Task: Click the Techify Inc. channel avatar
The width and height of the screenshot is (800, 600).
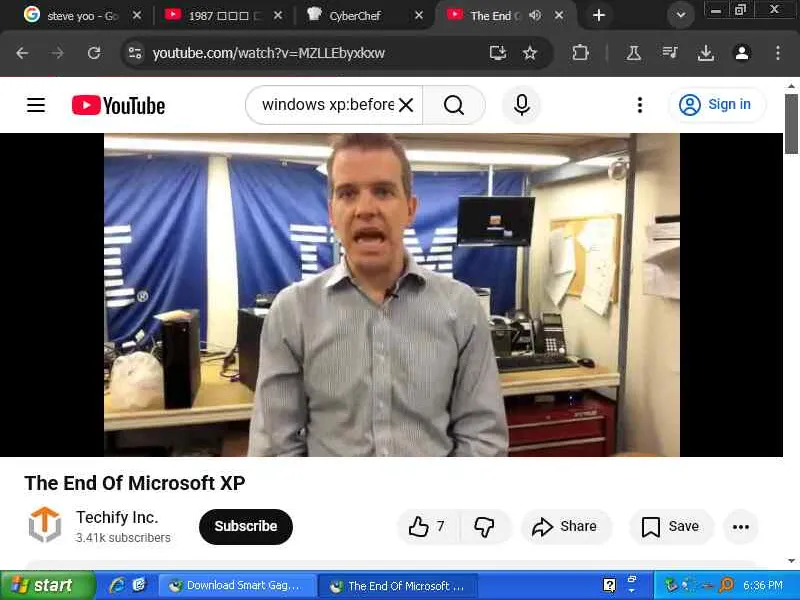Action: 45,524
